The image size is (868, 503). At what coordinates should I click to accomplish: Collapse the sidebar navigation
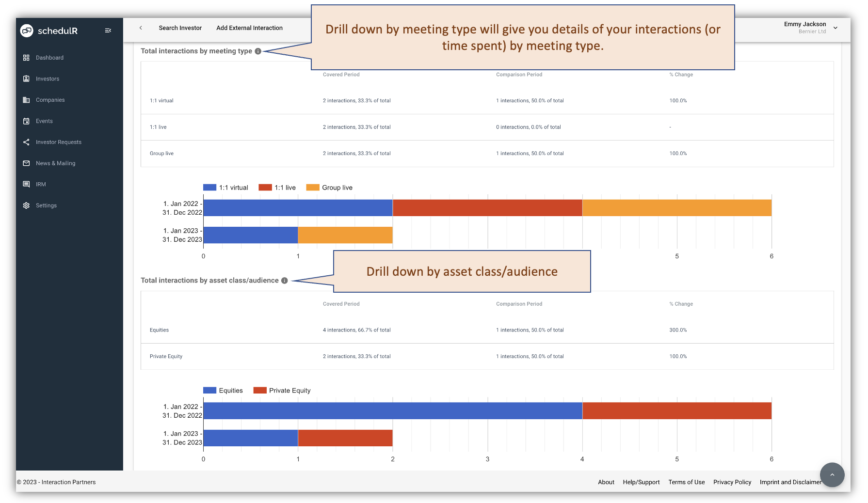108,30
